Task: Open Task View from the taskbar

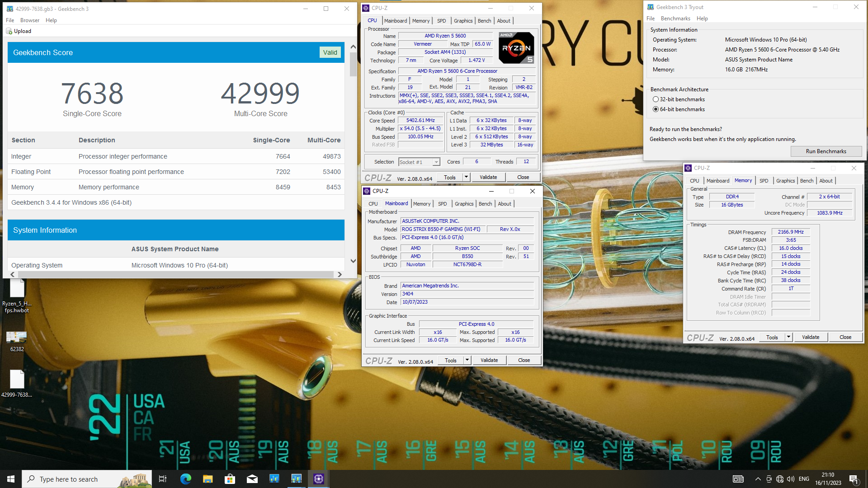Action: point(163,479)
